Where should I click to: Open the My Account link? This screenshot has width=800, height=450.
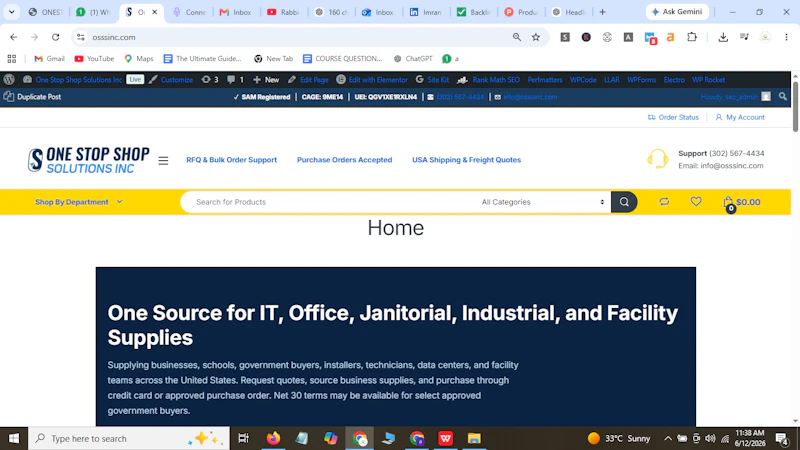tap(740, 117)
